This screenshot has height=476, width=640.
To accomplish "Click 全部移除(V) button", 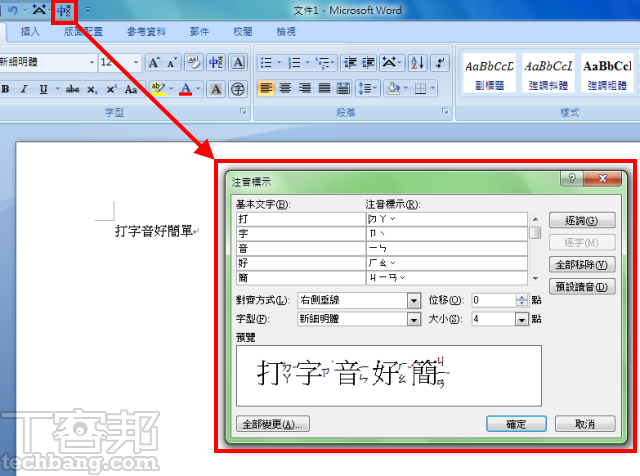I will tap(582, 265).
